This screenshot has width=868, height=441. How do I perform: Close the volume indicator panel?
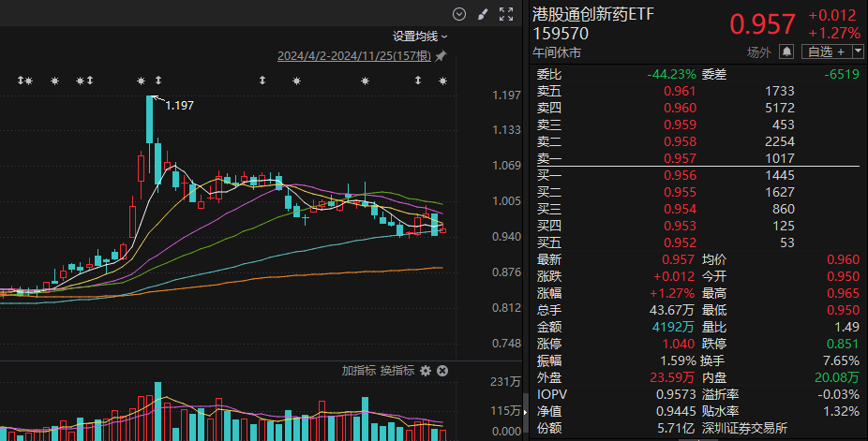[x=442, y=371]
